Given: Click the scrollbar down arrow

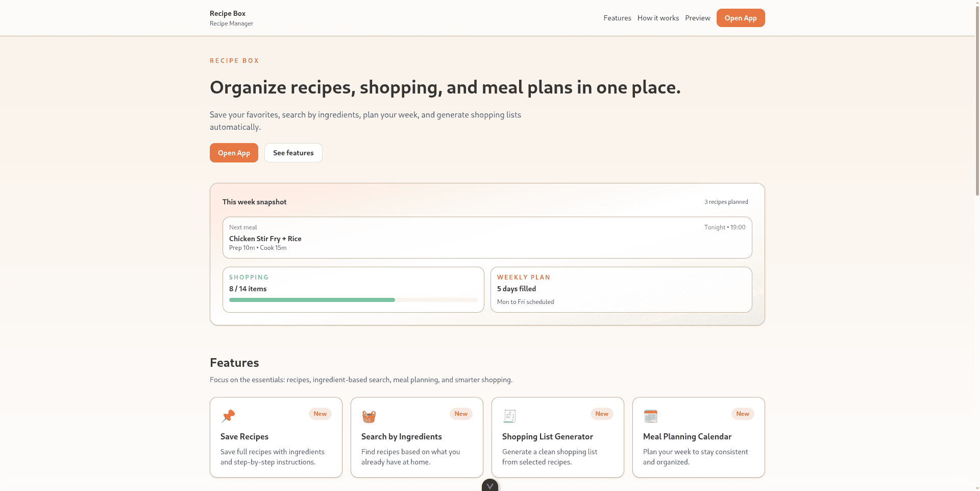Looking at the screenshot, I should (x=976, y=487).
